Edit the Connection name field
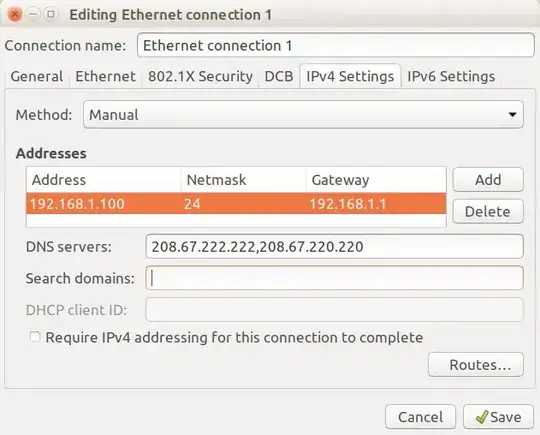The width and height of the screenshot is (540, 435). tap(335, 45)
